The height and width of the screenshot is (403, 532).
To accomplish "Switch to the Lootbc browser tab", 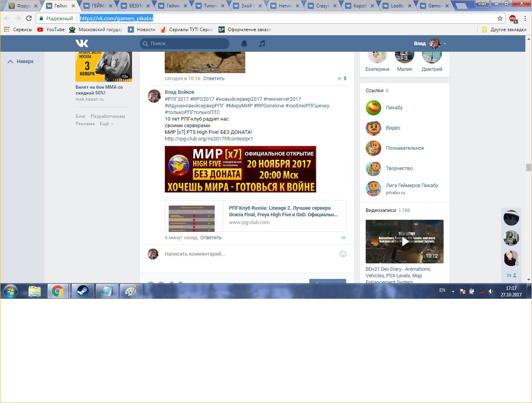I will 397,6.
